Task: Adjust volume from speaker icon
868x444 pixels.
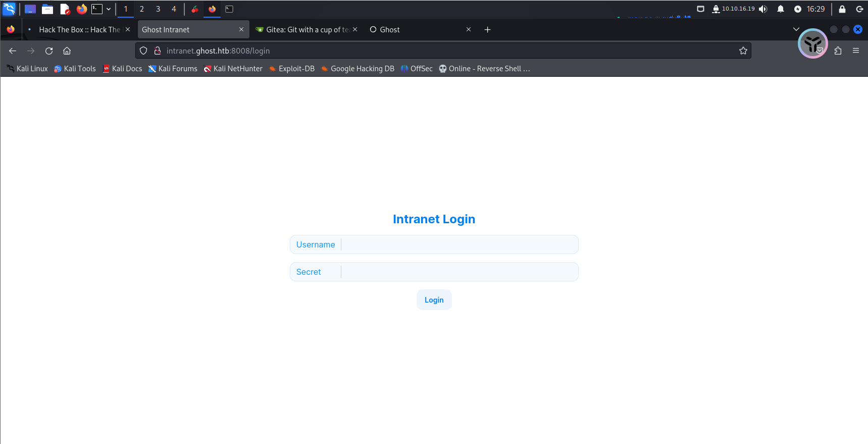Action: tap(763, 9)
